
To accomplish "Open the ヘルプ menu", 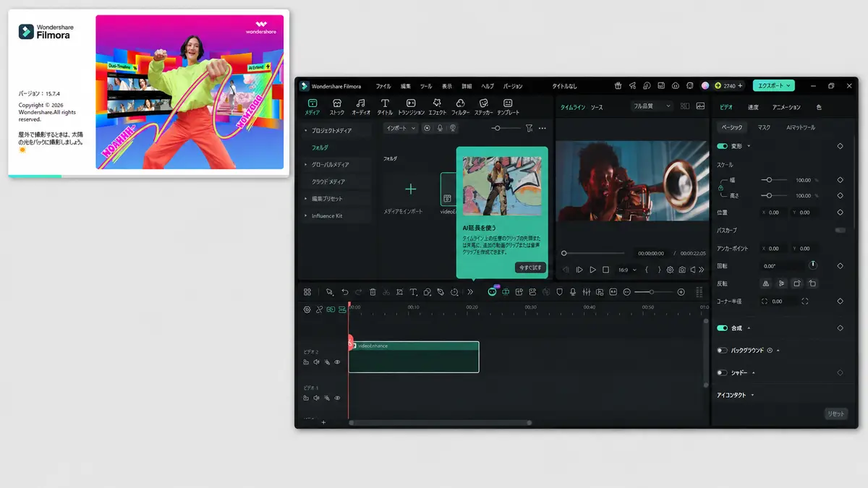I will pos(488,86).
